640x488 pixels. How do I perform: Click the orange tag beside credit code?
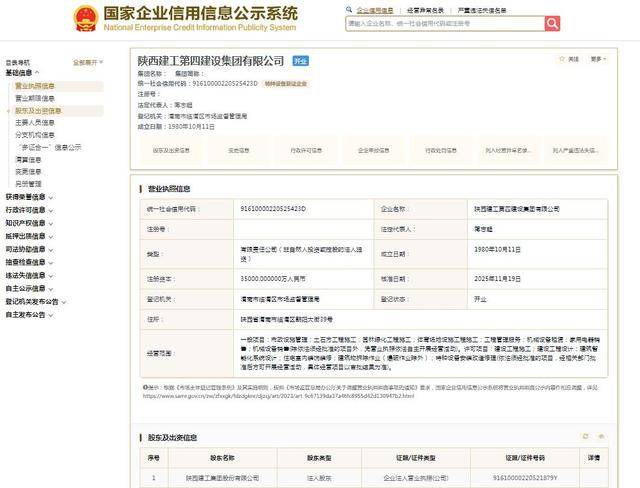286,84
